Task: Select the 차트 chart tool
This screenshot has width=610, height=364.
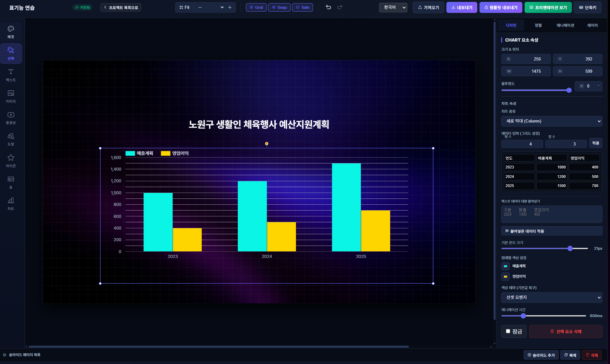Action: pos(11,204)
